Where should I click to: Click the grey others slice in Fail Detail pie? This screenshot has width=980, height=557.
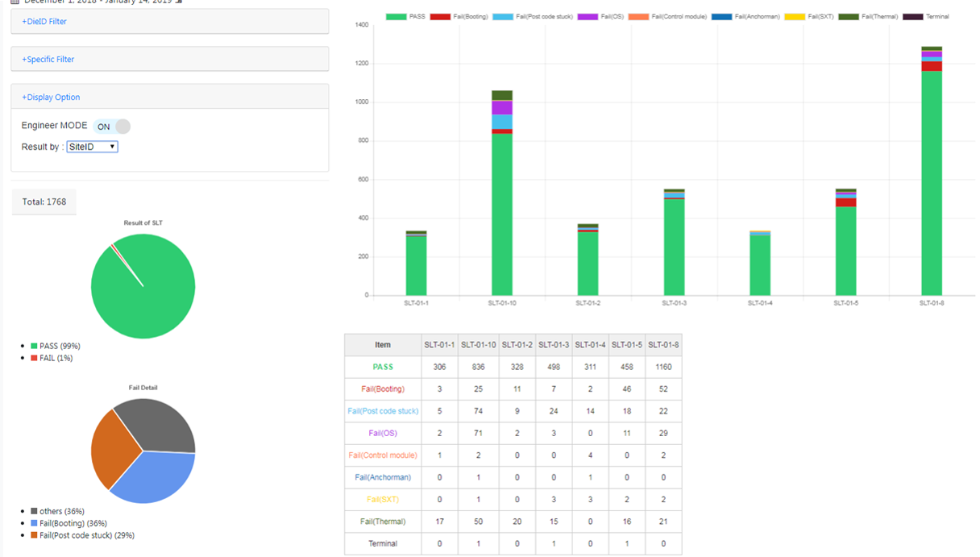(x=161, y=425)
